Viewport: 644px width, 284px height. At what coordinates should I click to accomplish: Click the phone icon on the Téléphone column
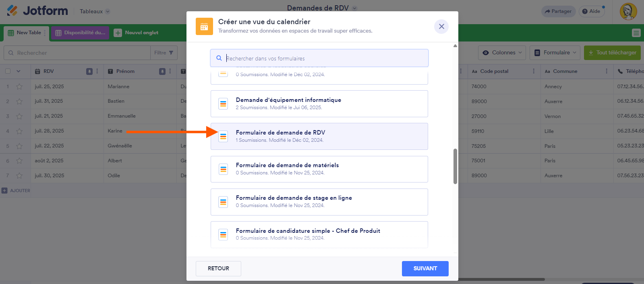619,71
